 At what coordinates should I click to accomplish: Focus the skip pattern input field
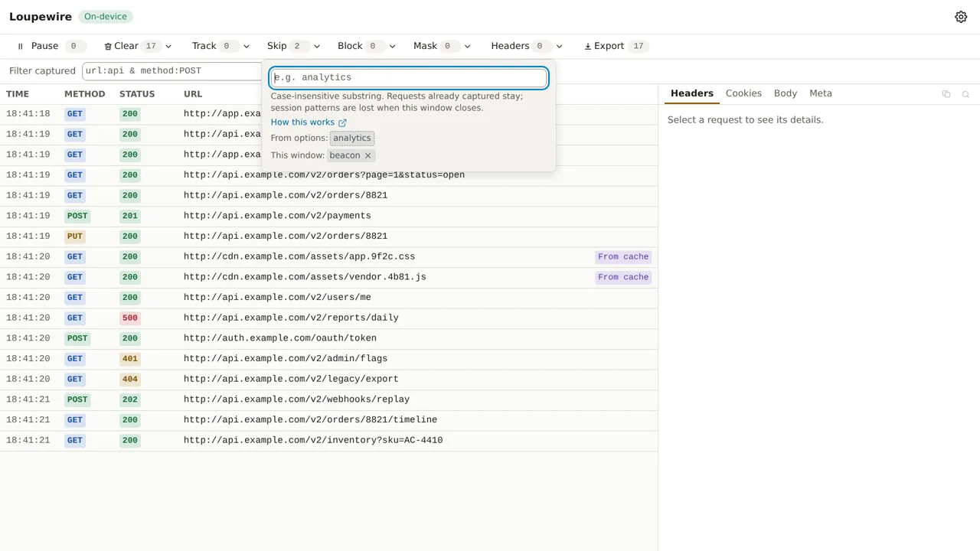(x=409, y=77)
